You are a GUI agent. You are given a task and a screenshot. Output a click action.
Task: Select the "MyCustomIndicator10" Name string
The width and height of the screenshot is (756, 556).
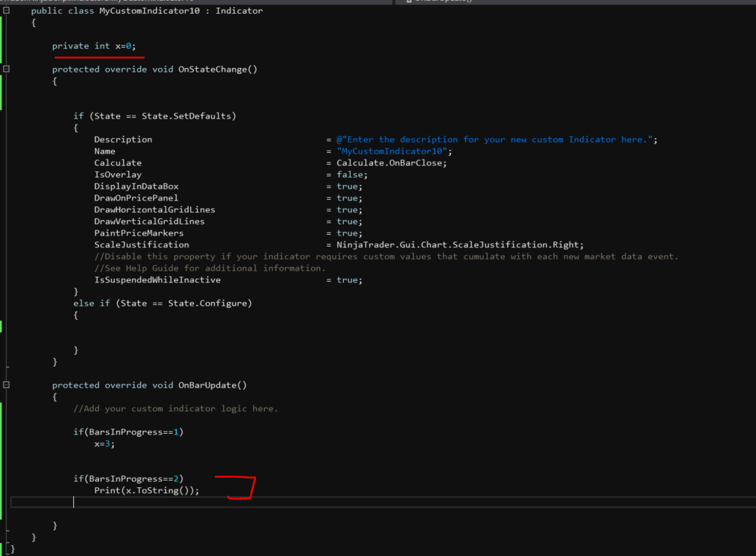(x=394, y=151)
